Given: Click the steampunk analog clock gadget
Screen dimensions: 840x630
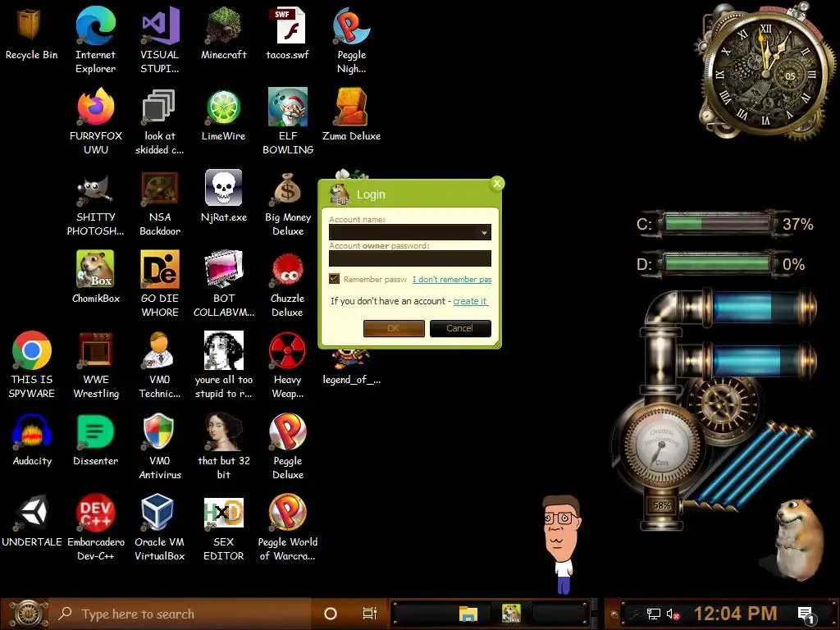Looking at the screenshot, I should coord(766,74).
